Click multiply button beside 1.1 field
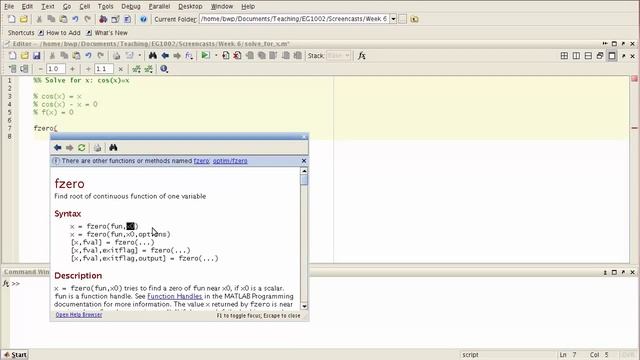This screenshot has width=640, height=360. [120, 69]
